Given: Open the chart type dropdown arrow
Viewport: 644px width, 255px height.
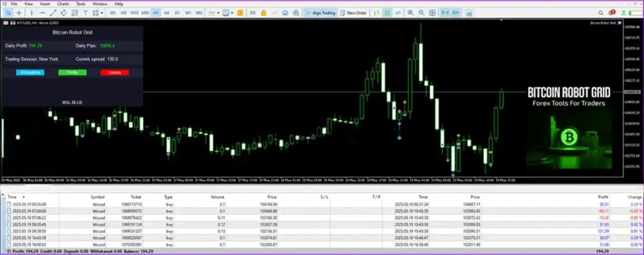Looking at the screenshot, I should coord(218,13).
